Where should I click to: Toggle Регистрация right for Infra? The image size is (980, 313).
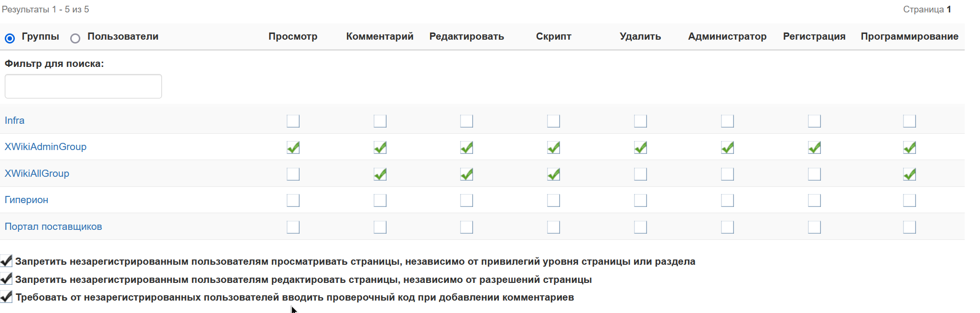pos(814,121)
